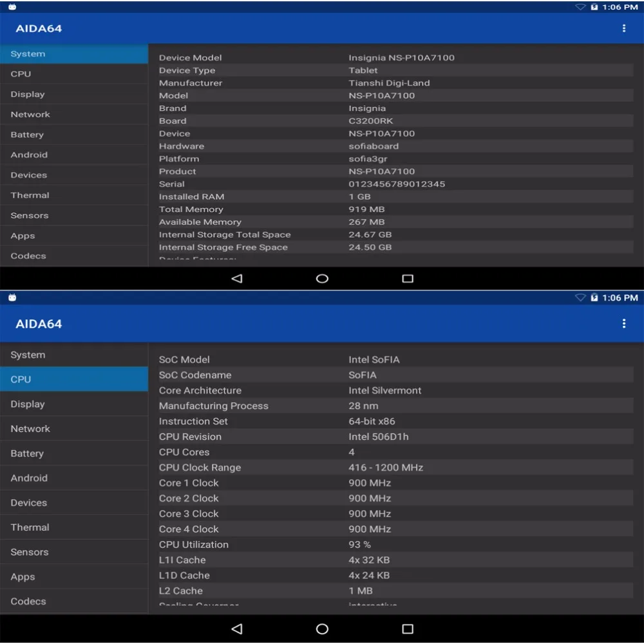Open Android in bottom screenshot sidebar
644x644 pixels.
tap(74, 478)
